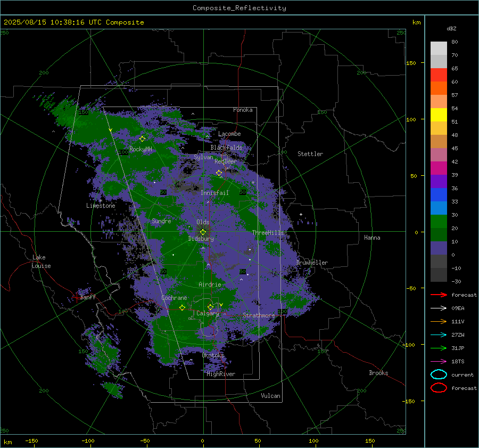This screenshot has height=448, width=479.
Task: Click the Strathmore city label
Action: (259, 315)
